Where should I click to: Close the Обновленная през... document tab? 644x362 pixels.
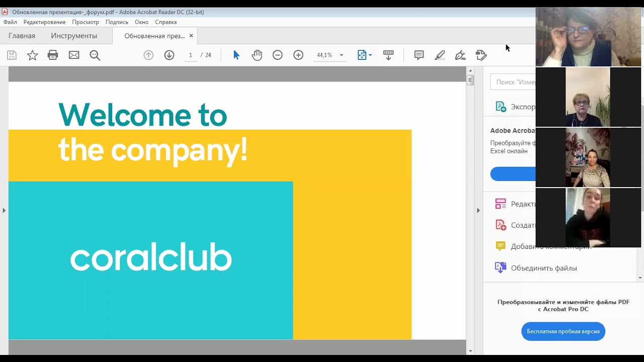point(191,36)
